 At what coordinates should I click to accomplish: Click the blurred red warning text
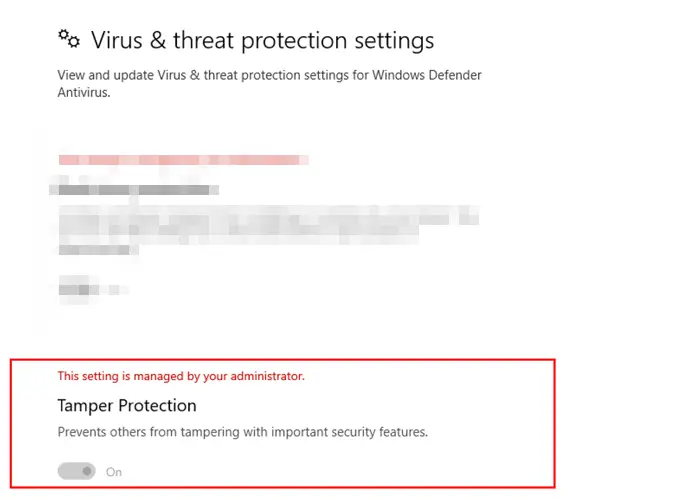(x=183, y=160)
